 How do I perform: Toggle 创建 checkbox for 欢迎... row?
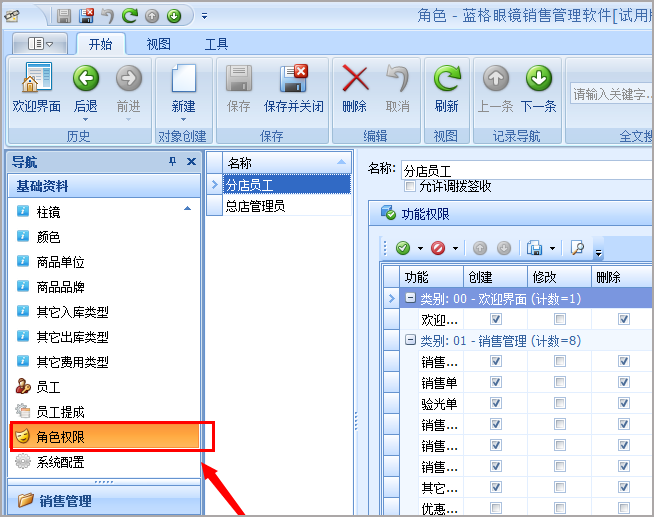496,319
